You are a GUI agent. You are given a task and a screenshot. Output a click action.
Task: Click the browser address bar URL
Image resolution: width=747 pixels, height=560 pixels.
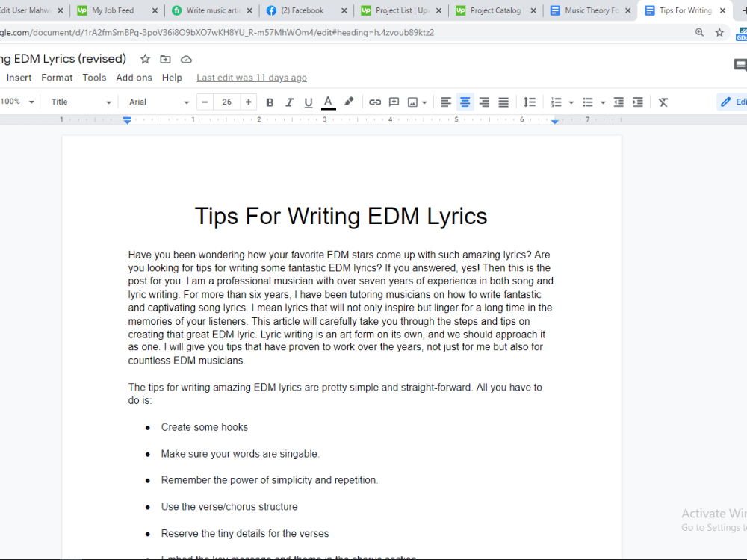click(217, 33)
